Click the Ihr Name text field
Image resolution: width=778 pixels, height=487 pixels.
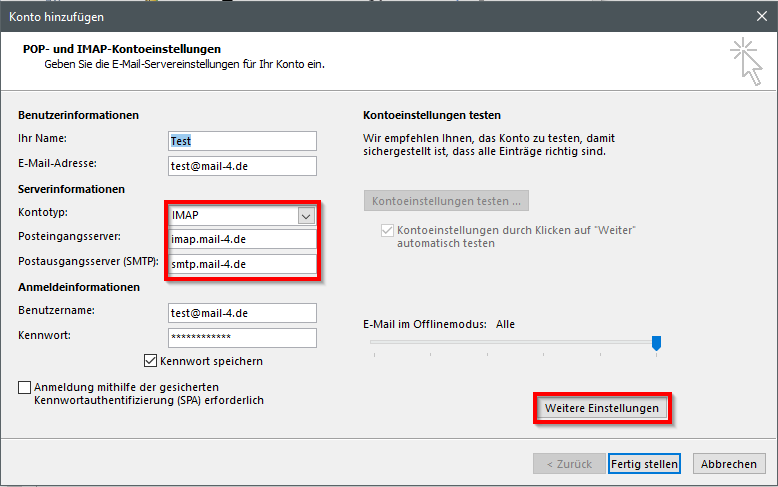coord(243,141)
